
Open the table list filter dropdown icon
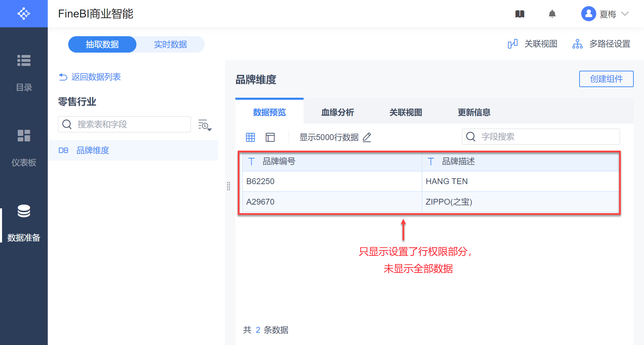205,125
